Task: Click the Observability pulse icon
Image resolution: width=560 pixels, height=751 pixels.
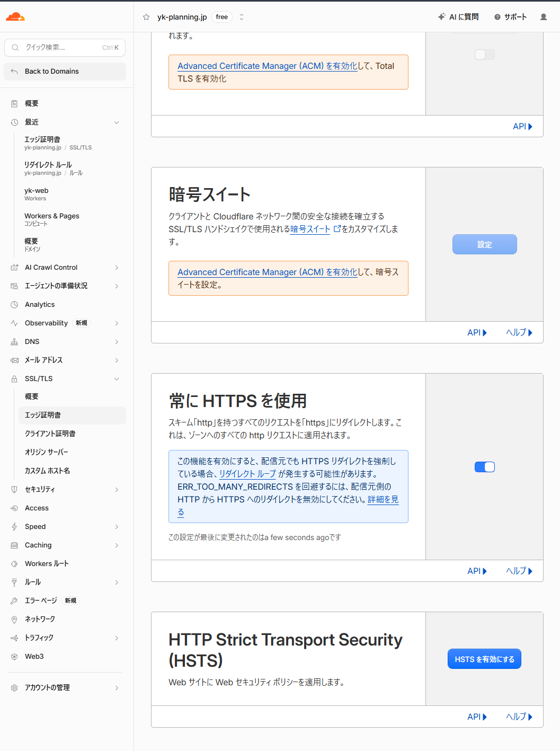Action: click(14, 323)
